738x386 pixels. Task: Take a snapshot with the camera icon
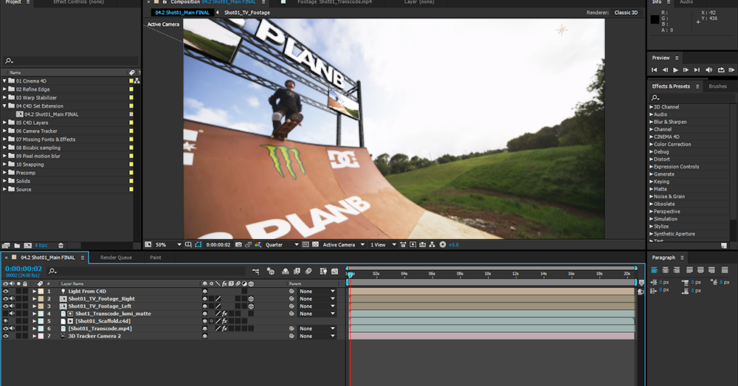pos(239,245)
